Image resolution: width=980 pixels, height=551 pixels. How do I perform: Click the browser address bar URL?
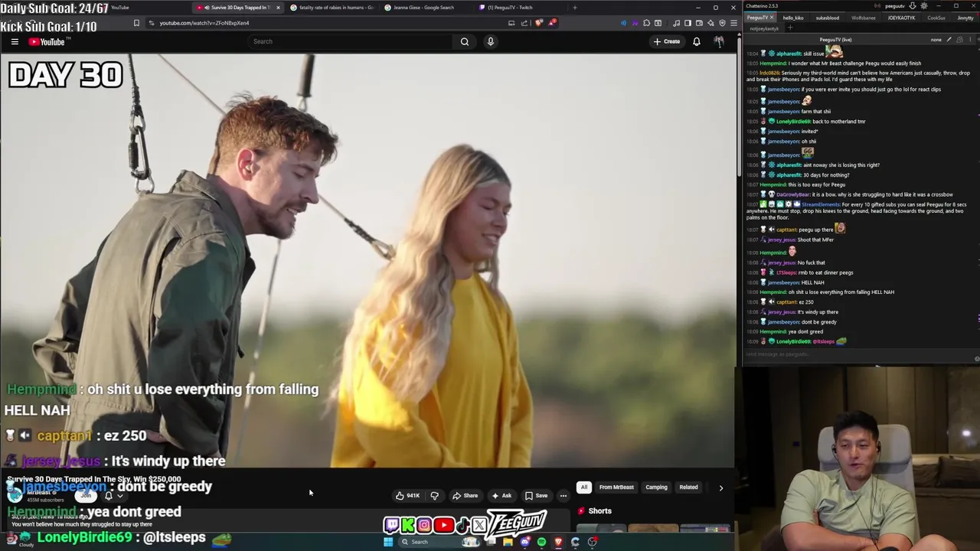(204, 23)
